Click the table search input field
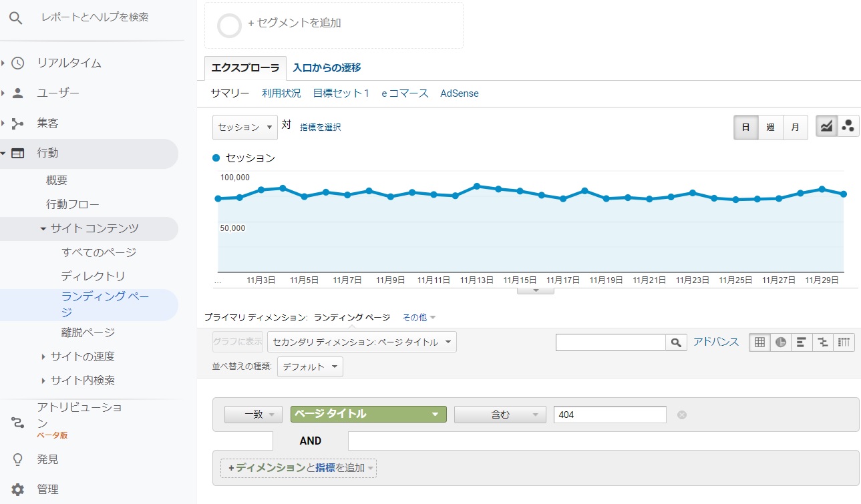Screen dimensions: 861x504 point(611,342)
